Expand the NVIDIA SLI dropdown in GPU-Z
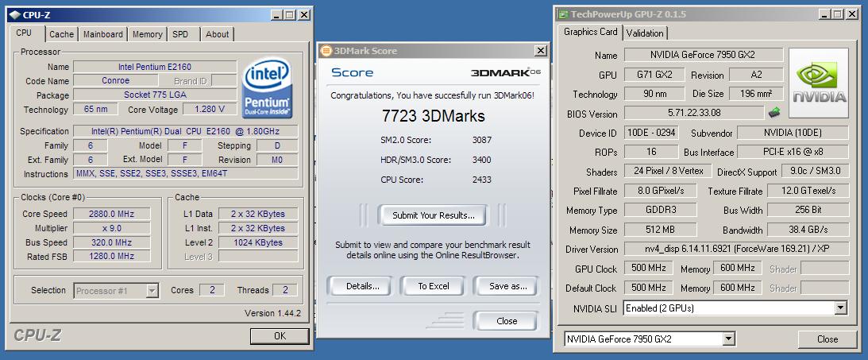The height and width of the screenshot is (360, 868). tap(735, 308)
